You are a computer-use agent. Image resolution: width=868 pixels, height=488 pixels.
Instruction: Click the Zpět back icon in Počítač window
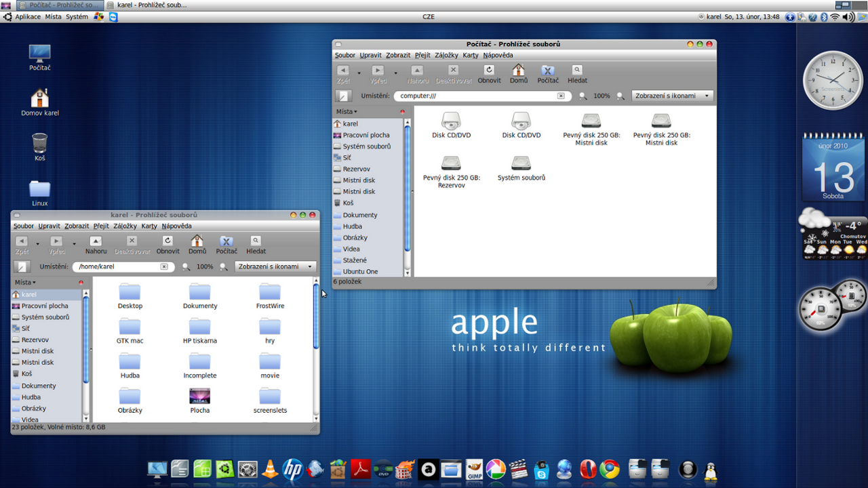click(x=343, y=70)
